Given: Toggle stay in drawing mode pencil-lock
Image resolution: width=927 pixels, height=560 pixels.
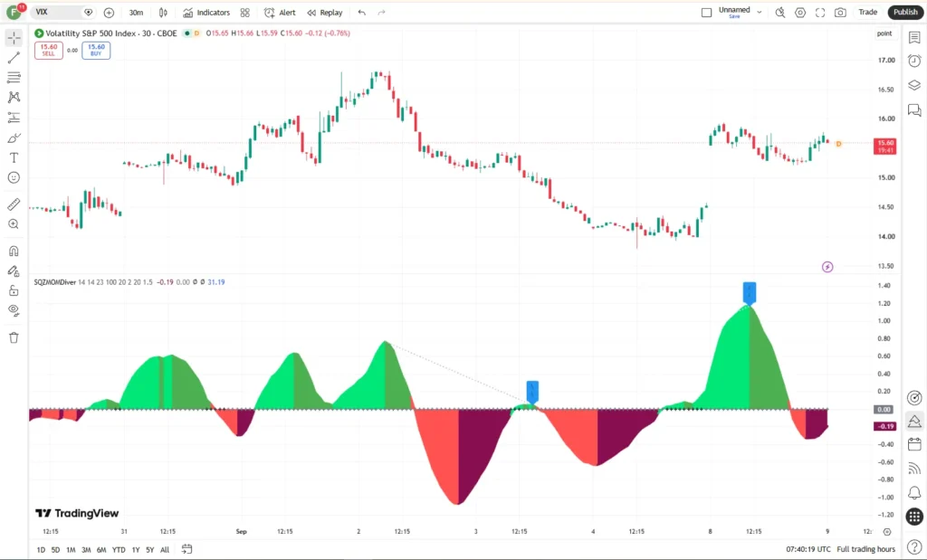Looking at the screenshot, I should (x=14, y=271).
